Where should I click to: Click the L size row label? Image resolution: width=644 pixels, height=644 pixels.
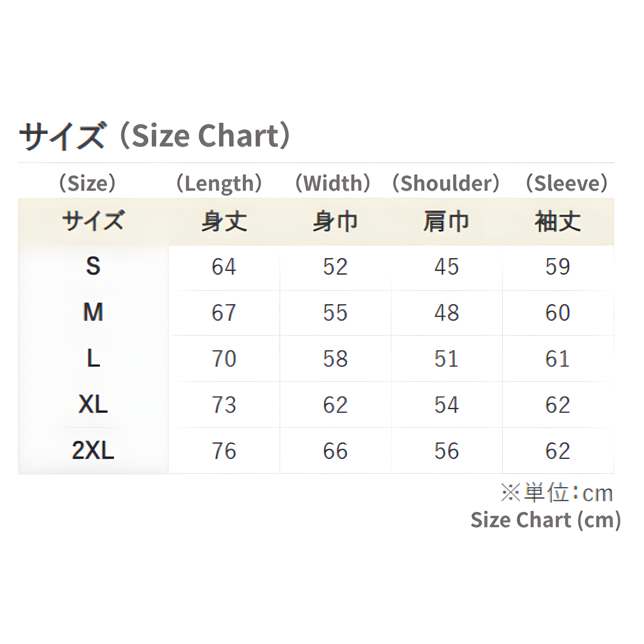pos(93,358)
